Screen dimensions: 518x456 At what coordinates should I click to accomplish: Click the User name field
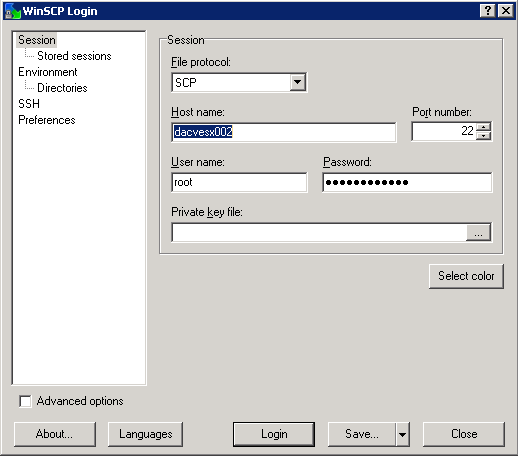239,182
